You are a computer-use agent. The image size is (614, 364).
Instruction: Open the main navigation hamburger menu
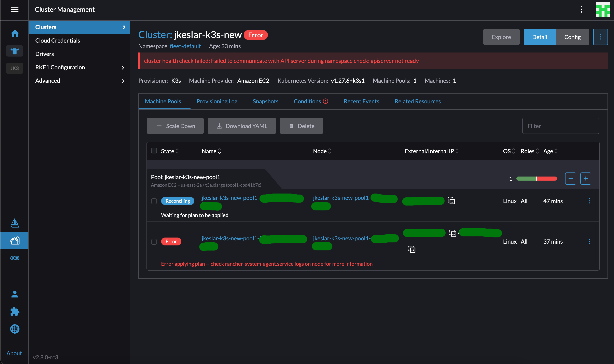pyautogui.click(x=14, y=9)
